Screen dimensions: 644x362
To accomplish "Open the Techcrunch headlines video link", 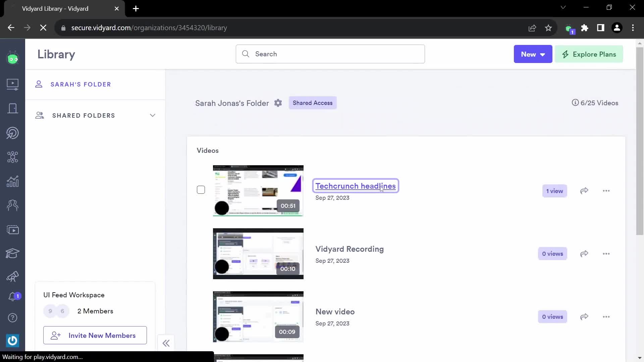I will [x=356, y=186].
